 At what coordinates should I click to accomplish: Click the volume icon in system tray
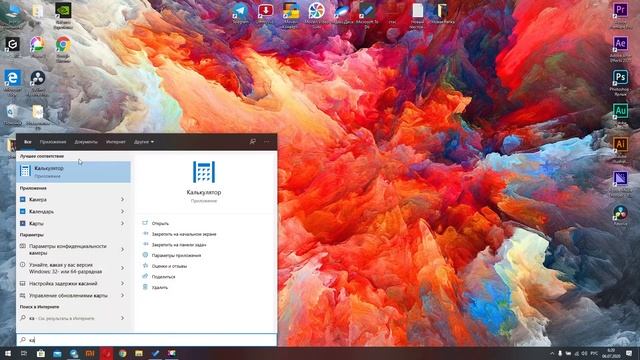coord(584,353)
